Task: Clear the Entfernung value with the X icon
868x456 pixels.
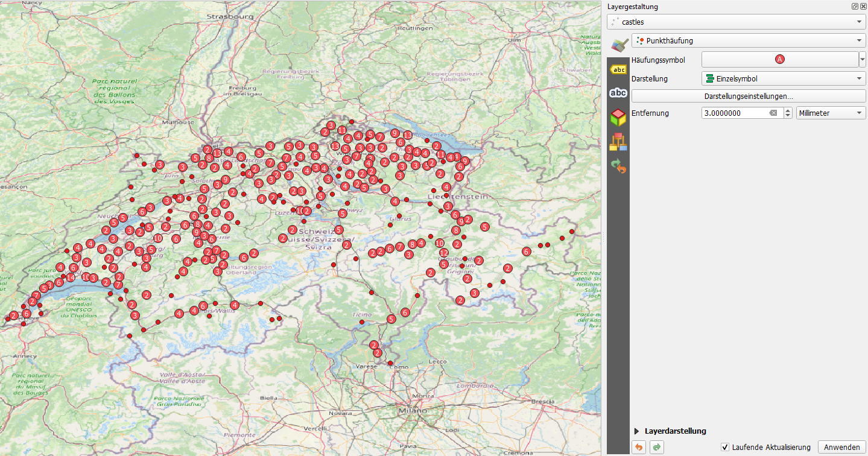Action: (x=773, y=113)
